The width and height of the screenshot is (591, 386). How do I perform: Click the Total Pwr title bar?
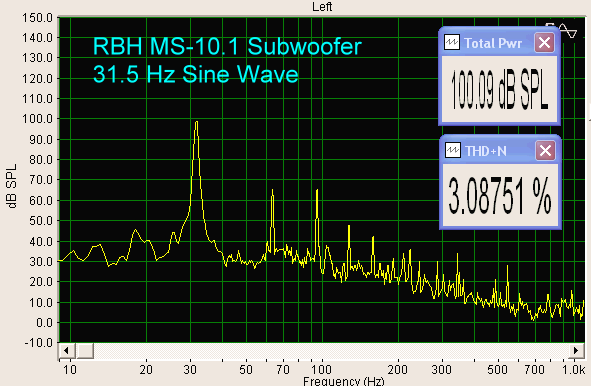[x=499, y=42]
